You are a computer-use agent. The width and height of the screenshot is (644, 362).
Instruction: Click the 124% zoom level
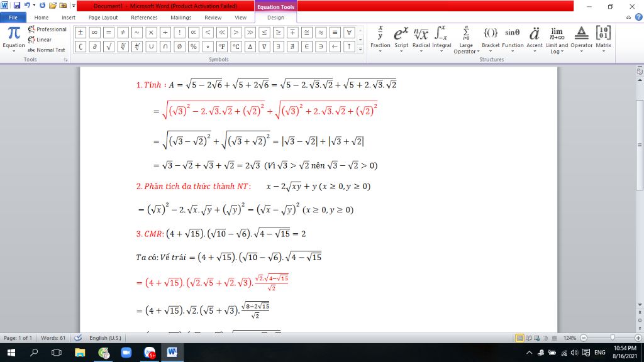click(x=570, y=338)
